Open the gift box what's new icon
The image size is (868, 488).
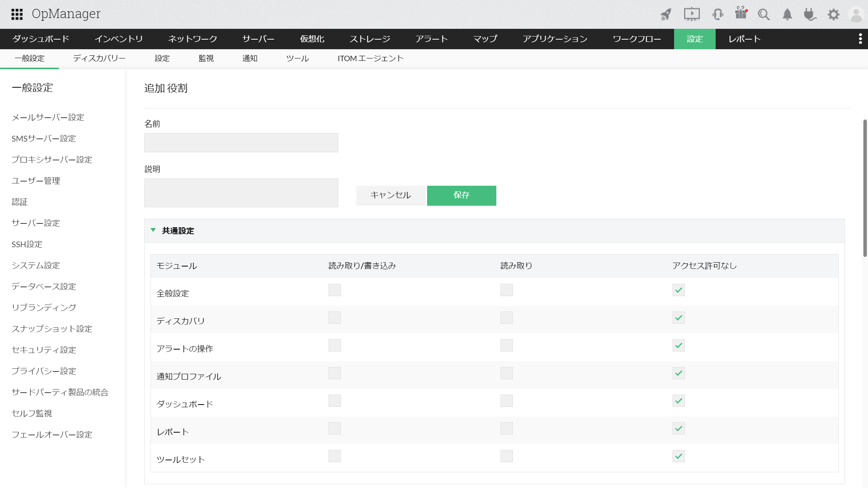pyautogui.click(x=741, y=13)
